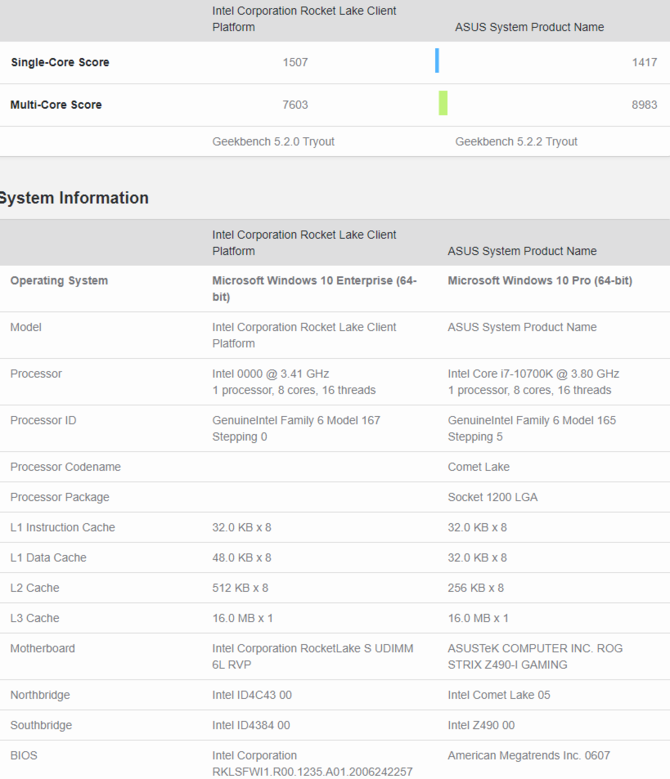Select the Southbridge row label

[x=41, y=726]
